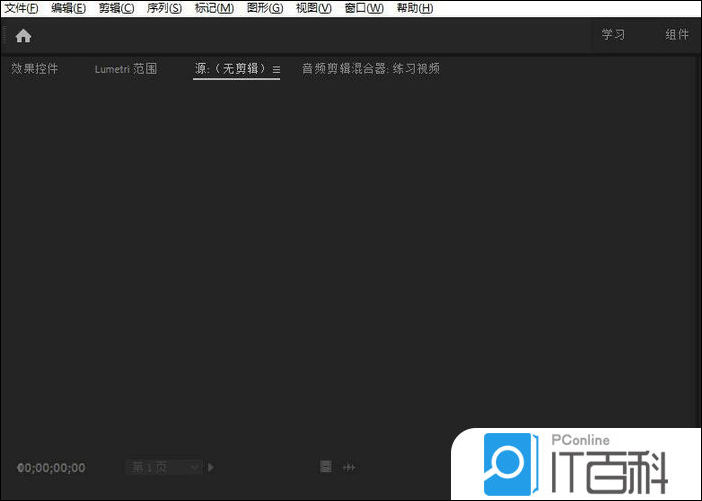Click the 00;00;00;00 timecode field
Image resolution: width=702 pixels, height=501 pixels.
pos(51,468)
